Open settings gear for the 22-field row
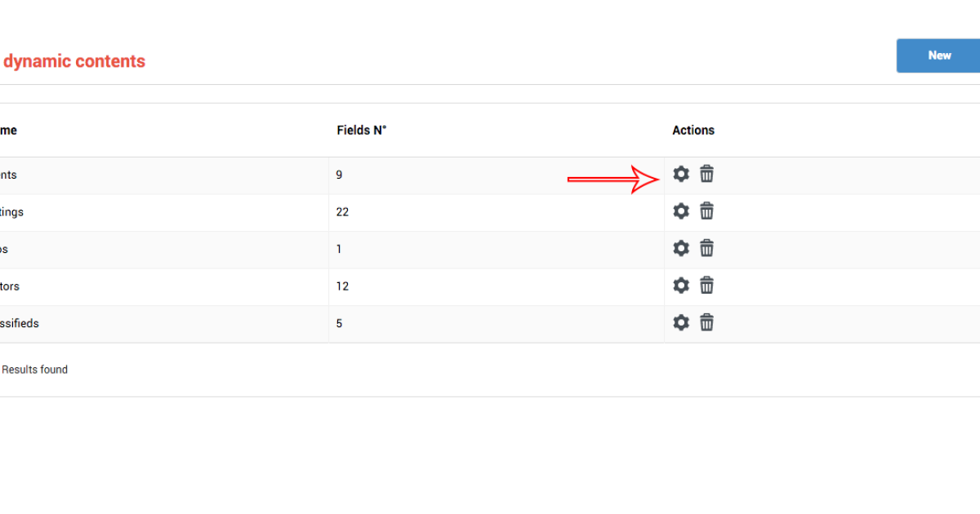Image resolution: width=980 pixels, height=514 pixels. click(681, 211)
